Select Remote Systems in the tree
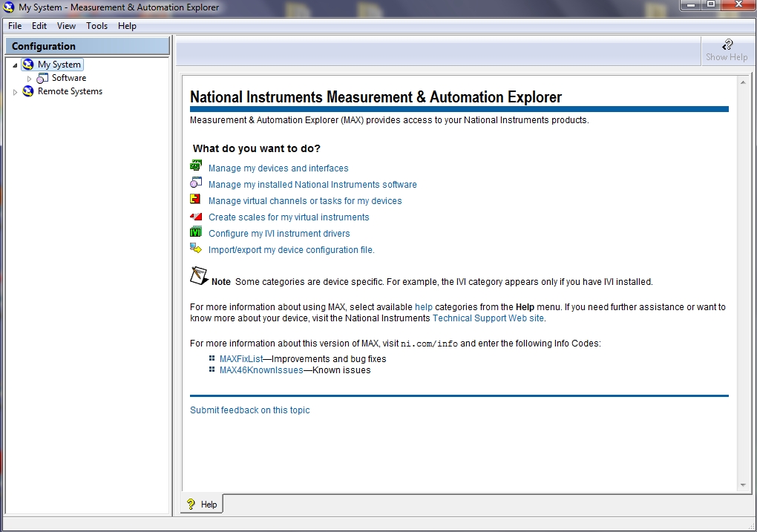This screenshot has width=757, height=532. pyautogui.click(x=70, y=91)
